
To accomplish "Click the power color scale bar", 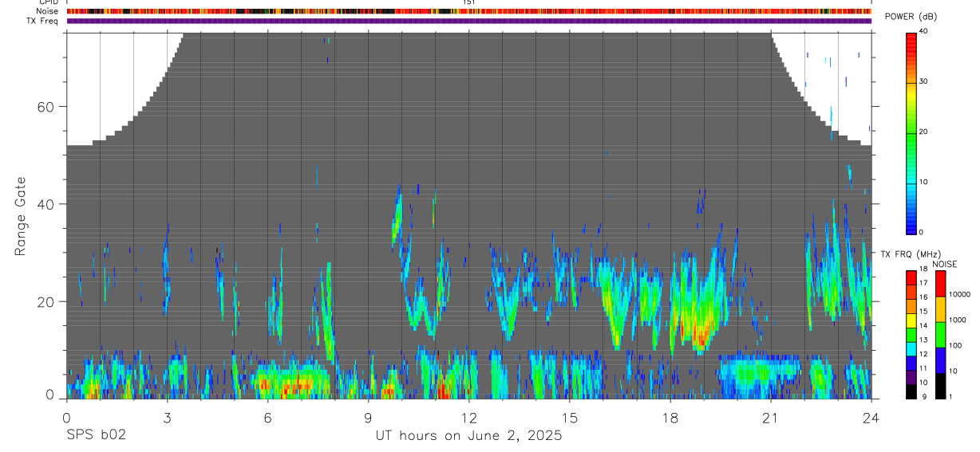I will [x=911, y=132].
